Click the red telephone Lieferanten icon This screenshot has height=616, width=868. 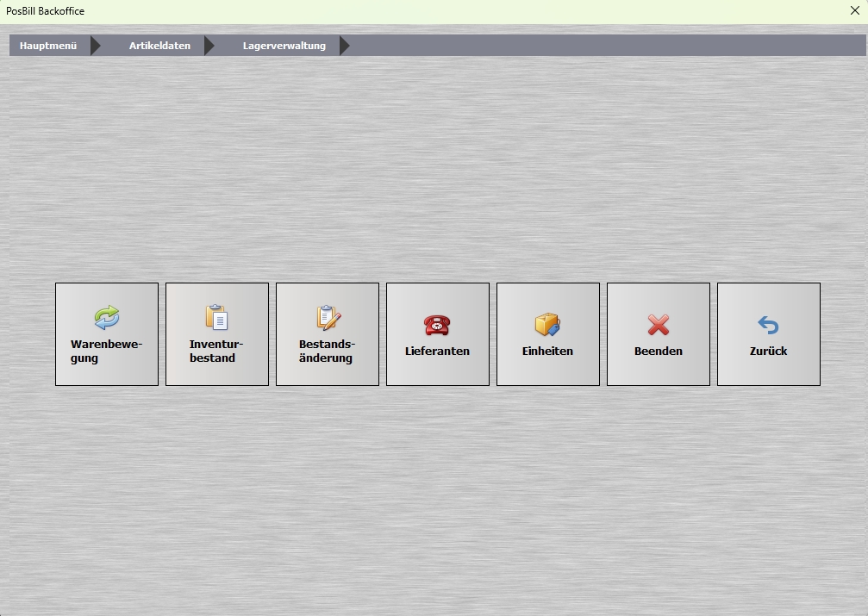tap(437, 325)
